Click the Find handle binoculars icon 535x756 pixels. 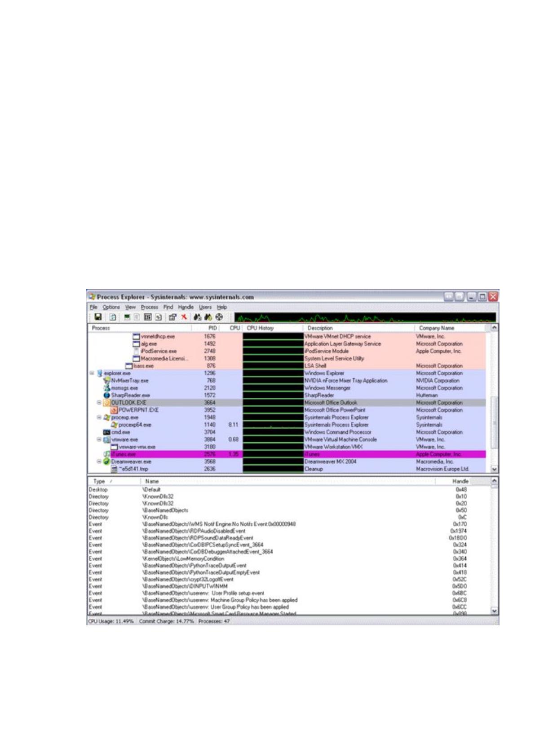tap(198, 317)
